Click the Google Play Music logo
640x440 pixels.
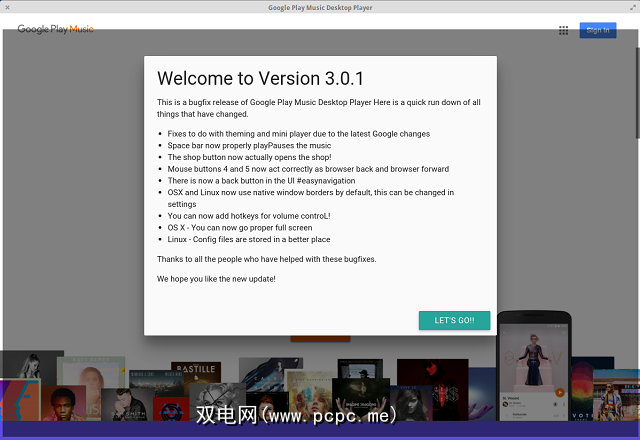tap(56, 29)
